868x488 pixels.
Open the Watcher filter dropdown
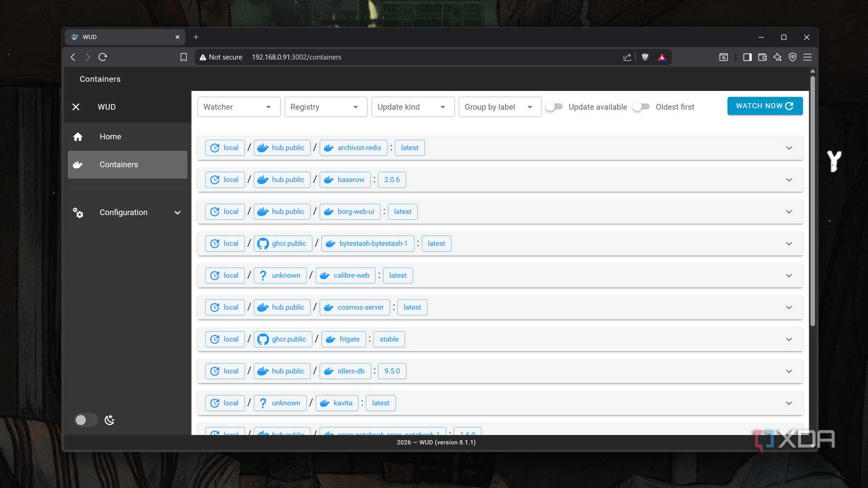pyautogui.click(x=238, y=107)
